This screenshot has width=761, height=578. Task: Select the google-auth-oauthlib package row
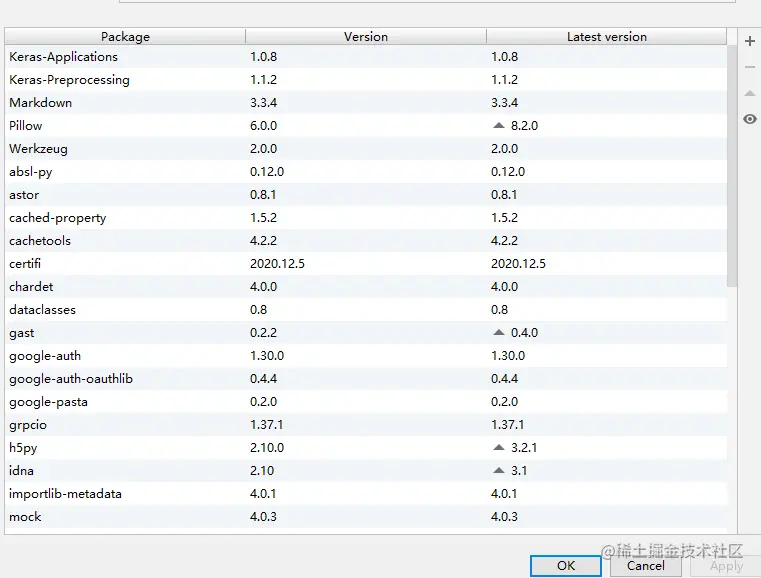point(366,379)
